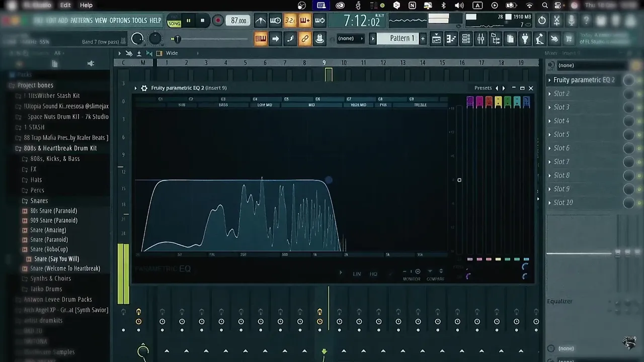
Task: Open the channel rack icon
Action: point(466,39)
